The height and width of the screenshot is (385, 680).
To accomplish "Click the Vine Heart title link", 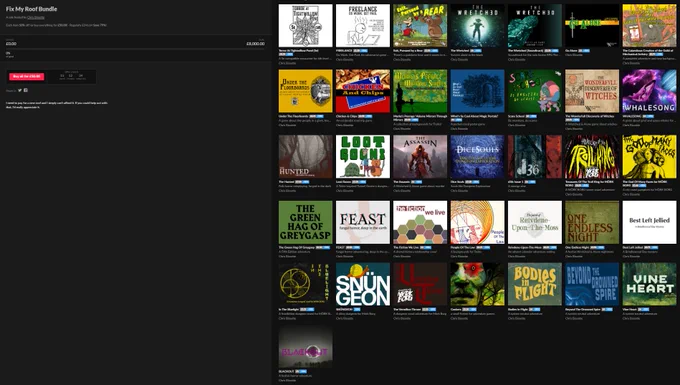I will [630, 310].
